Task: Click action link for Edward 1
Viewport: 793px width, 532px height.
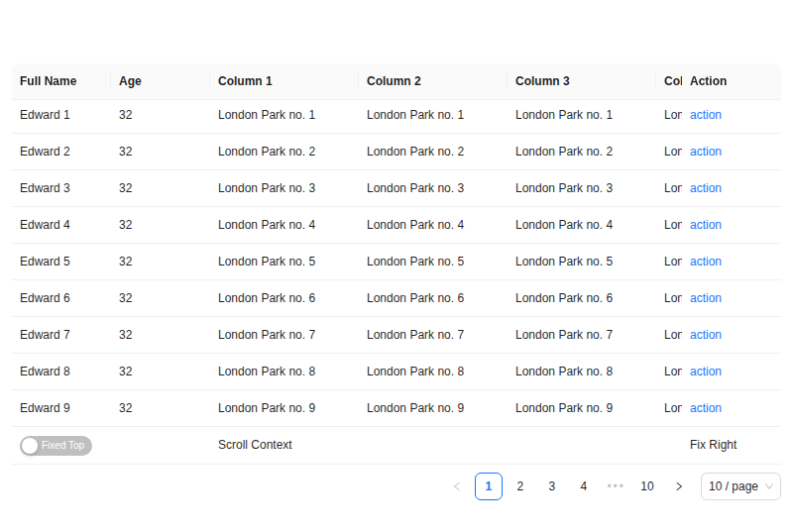Action: coord(706,115)
